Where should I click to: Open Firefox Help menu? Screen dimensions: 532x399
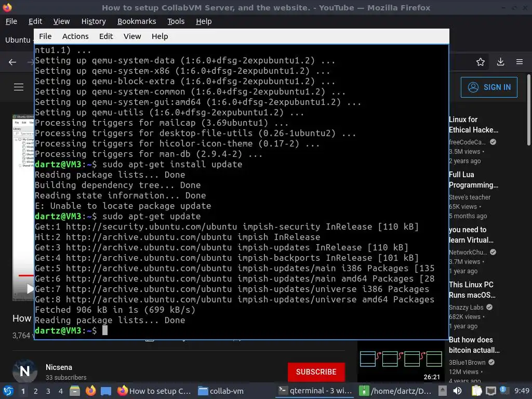point(204,21)
